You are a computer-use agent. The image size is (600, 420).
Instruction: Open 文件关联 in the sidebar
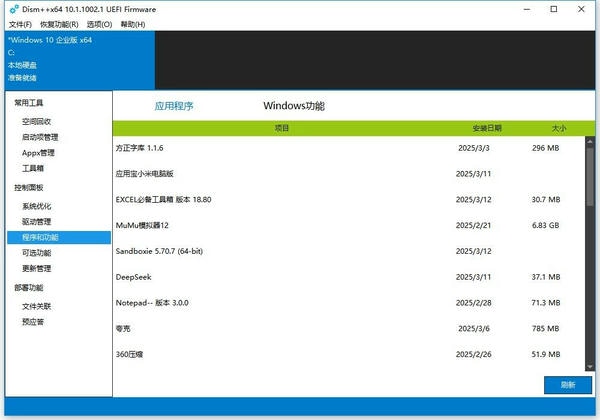pyautogui.click(x=36, y=306)
